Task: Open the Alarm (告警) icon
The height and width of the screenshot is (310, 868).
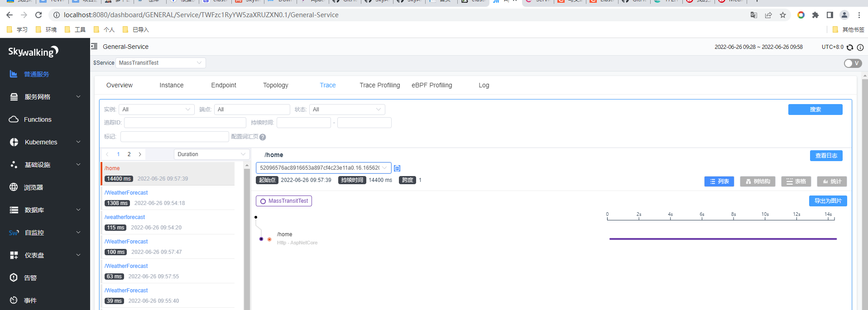Action: 14,278
